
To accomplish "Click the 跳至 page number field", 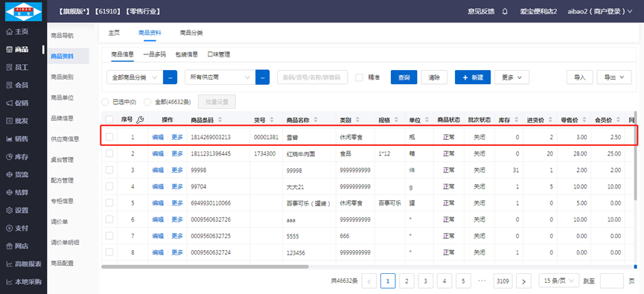I will (x=612, y=281).
